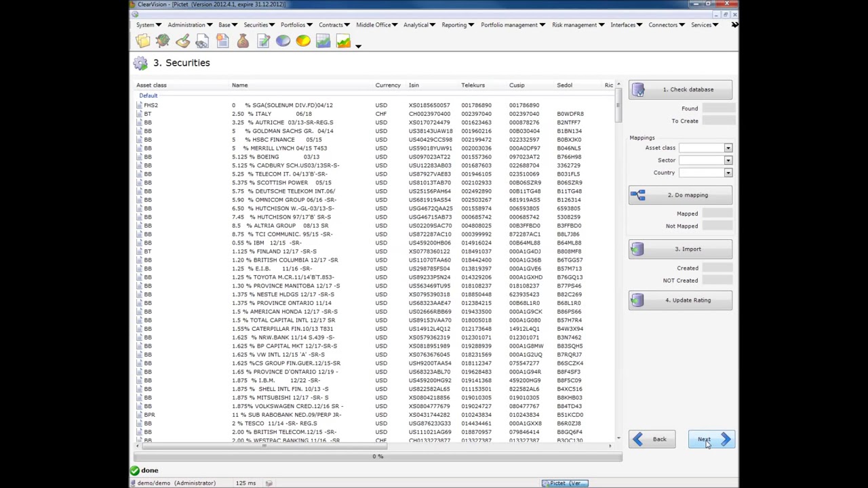868x488 pixels.
Task: Click the database icon on Check database
Action: click(x=638, y=90)
